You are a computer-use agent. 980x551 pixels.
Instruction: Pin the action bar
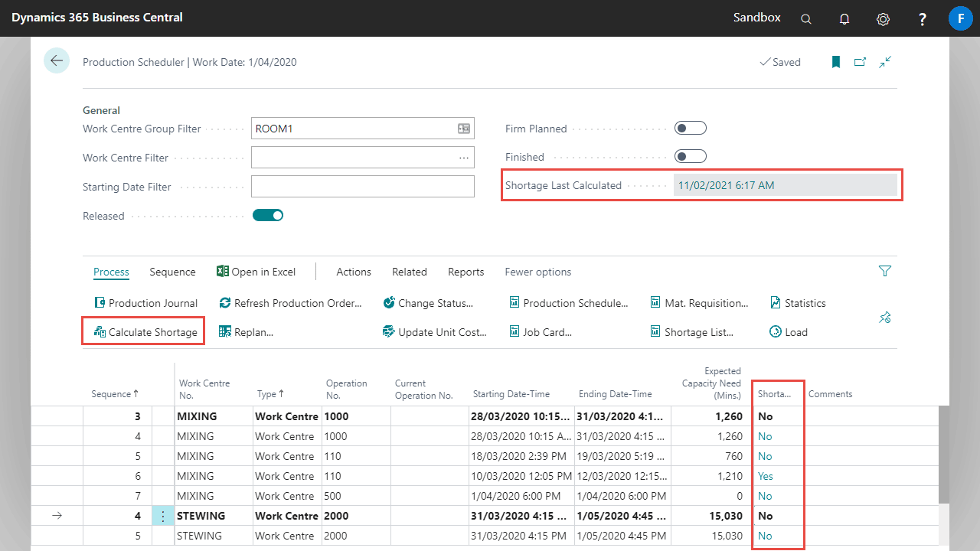tap(885, 317)
